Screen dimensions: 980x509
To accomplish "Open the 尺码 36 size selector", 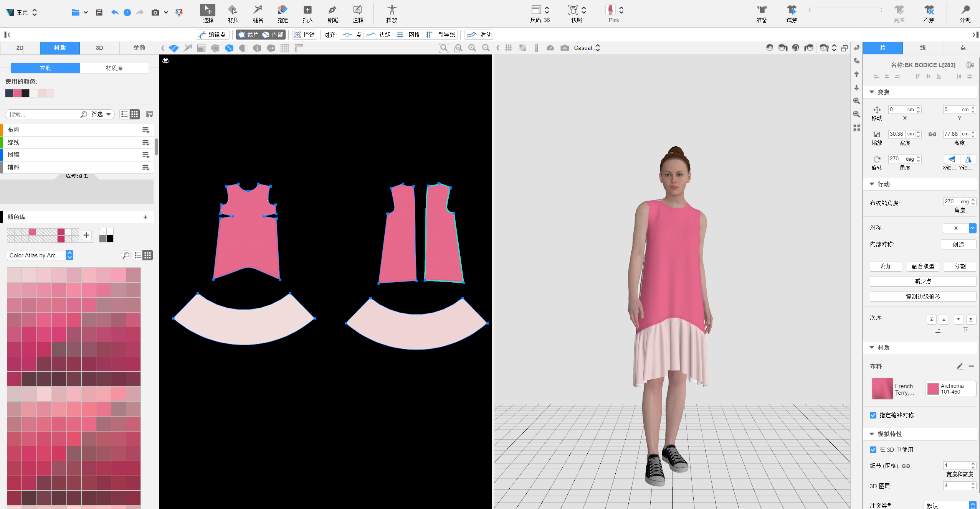I will click(540, 13).
